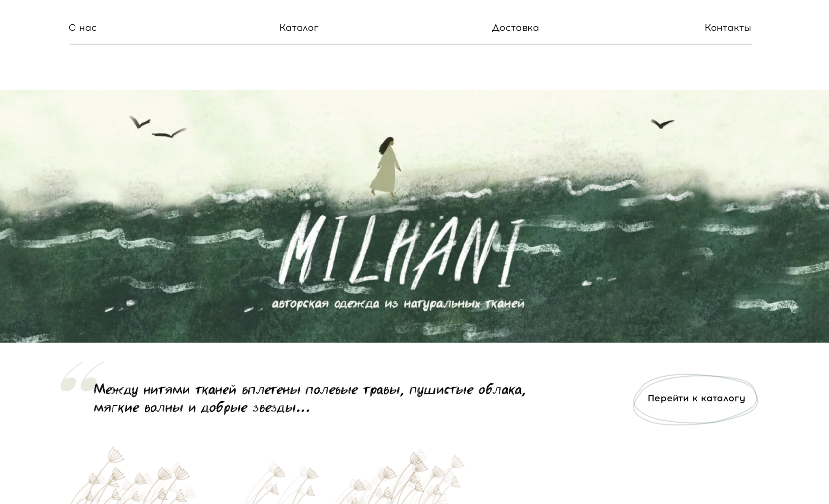Click the quote line starting with Между нитями
The width and height of the screenshot is (829, 504).
pos(309,390)
